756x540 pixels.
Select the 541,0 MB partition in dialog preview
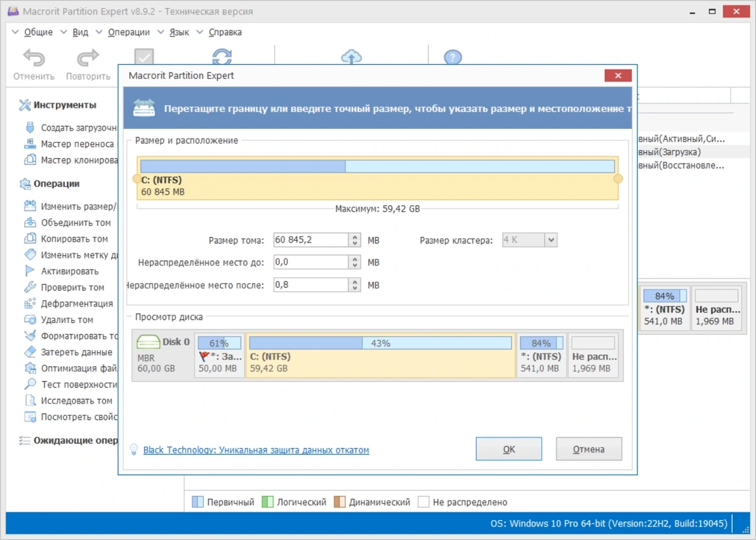pyautogui.click(x=541, y=355)
